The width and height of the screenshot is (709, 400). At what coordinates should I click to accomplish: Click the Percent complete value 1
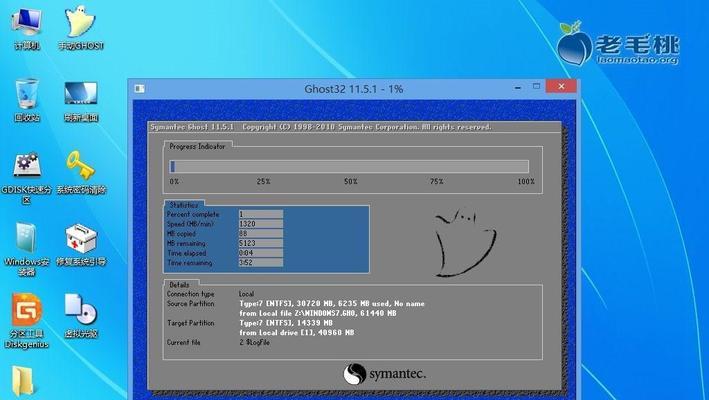click(x=261, y=214)
